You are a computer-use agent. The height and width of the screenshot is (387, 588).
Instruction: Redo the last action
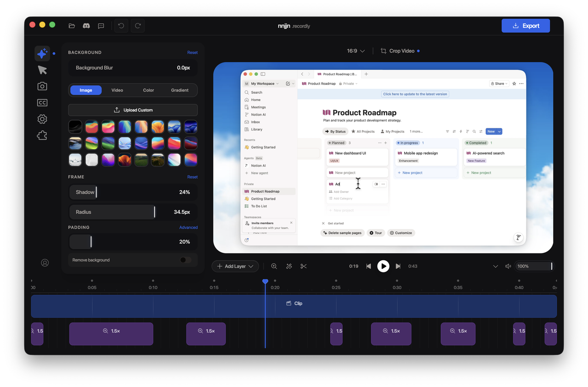(138, 26)
